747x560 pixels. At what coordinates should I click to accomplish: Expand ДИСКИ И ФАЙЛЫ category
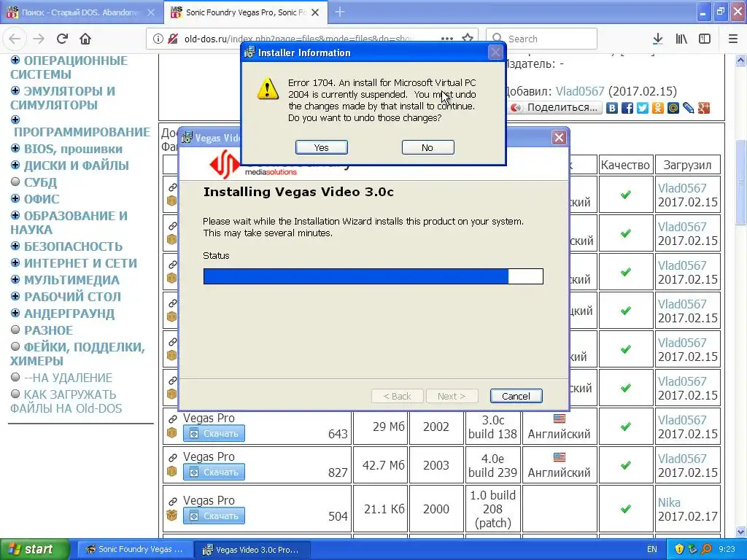pyautogui.click(x=15, y=166)
